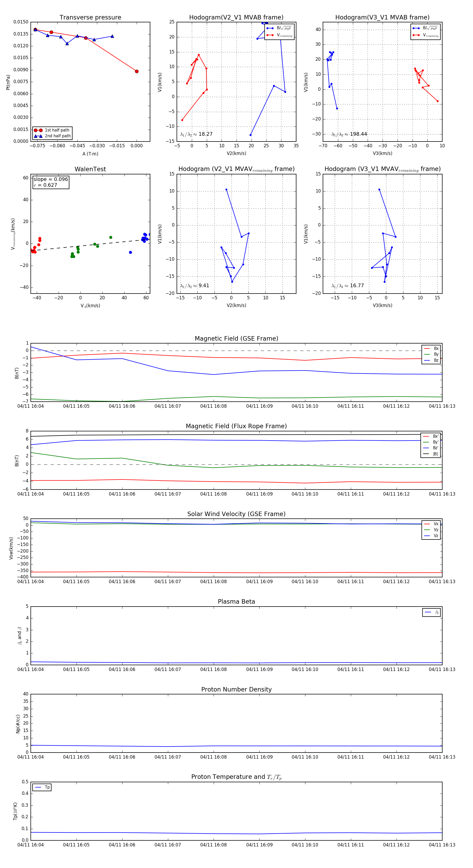Image resolution: width=473 pixels, height=868 pixels.
Task: Select the 'Hodogram(V2_V1 MVAB frame)' title
Action: tap(236, 18)
